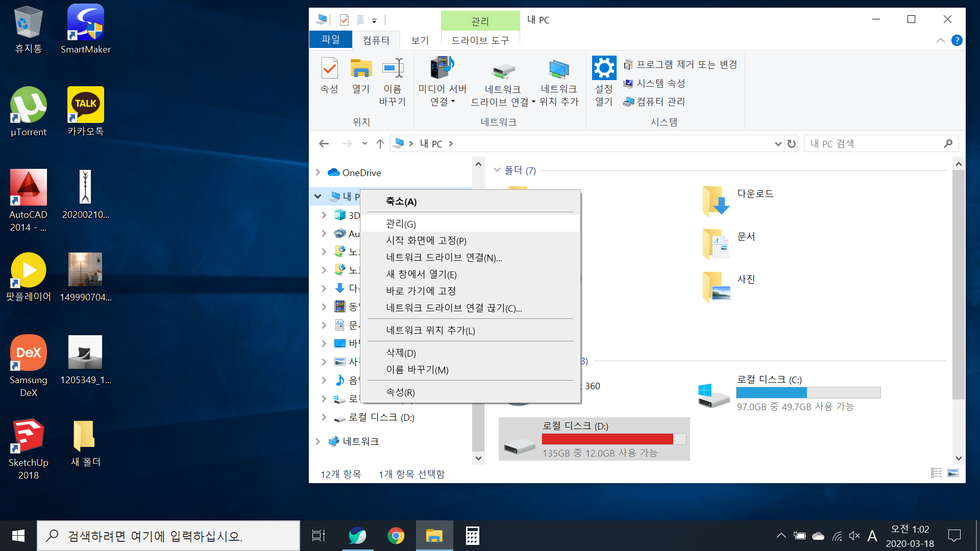The height and width of the screenshot is (551, 980).
Task: Collapse the 내 PC tree node
Action: (x=318, y=196)
